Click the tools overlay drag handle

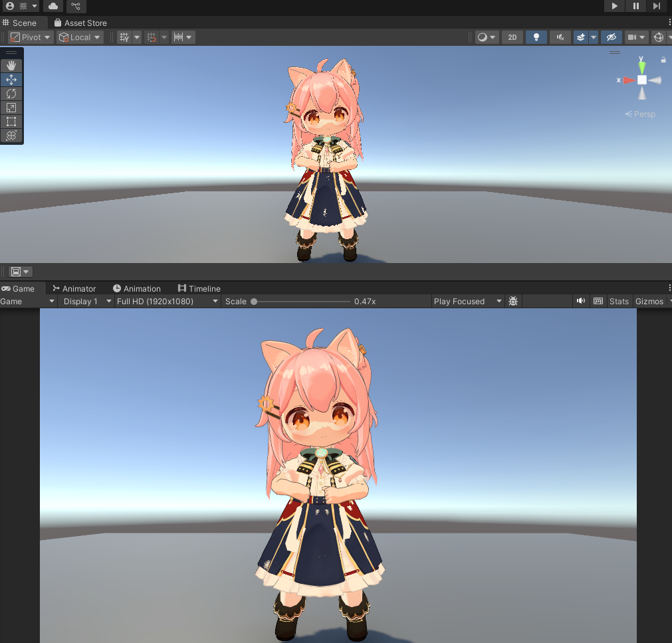pos(11,52)
